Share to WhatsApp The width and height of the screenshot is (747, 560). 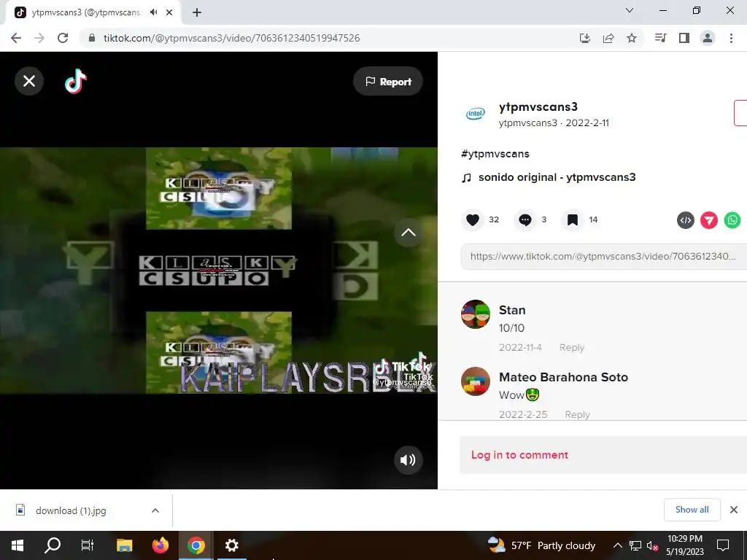click(x=732, y=220)
